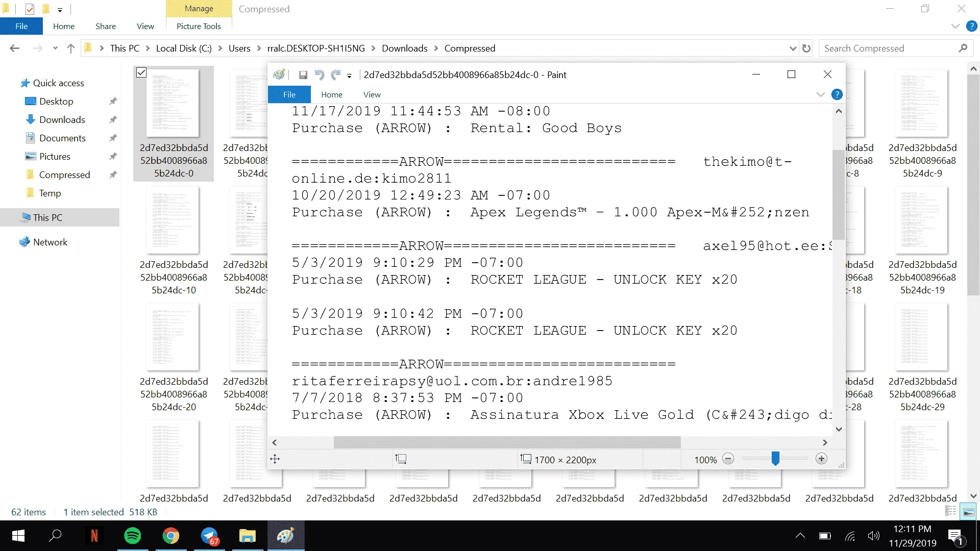Uncheck the 5b24dc-0 file checkbox
This screenshot has width=980, height=551.
coord(141,73)
